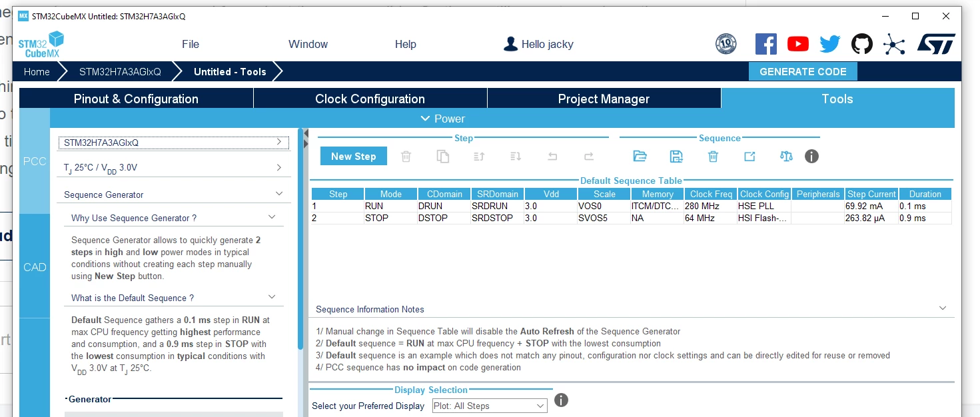Screen dimensions: 980x417
Task: Click the move step down icon
Action: pos(516,157)
